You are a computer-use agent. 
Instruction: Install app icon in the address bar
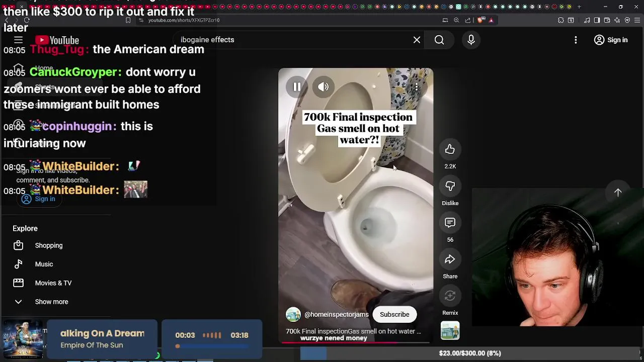[x=445, y=20]
